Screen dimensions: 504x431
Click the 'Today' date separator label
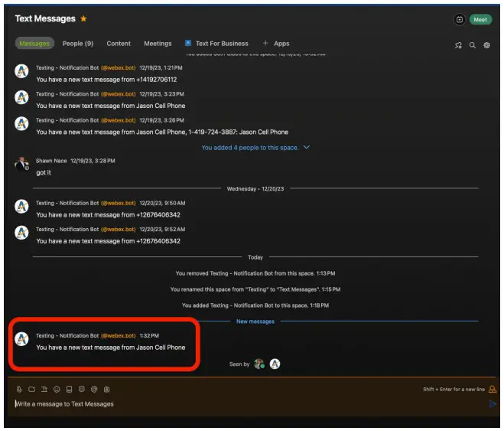(x=255, y=257)
